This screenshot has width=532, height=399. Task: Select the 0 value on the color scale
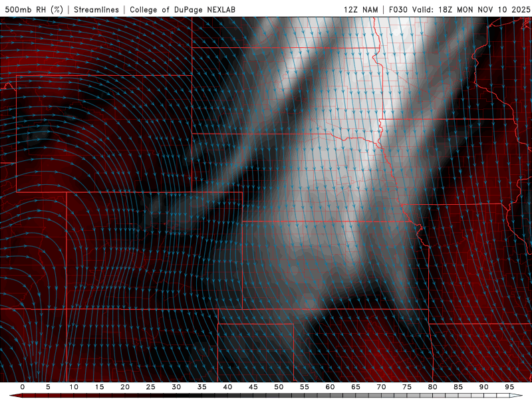[x=23, y=387]
